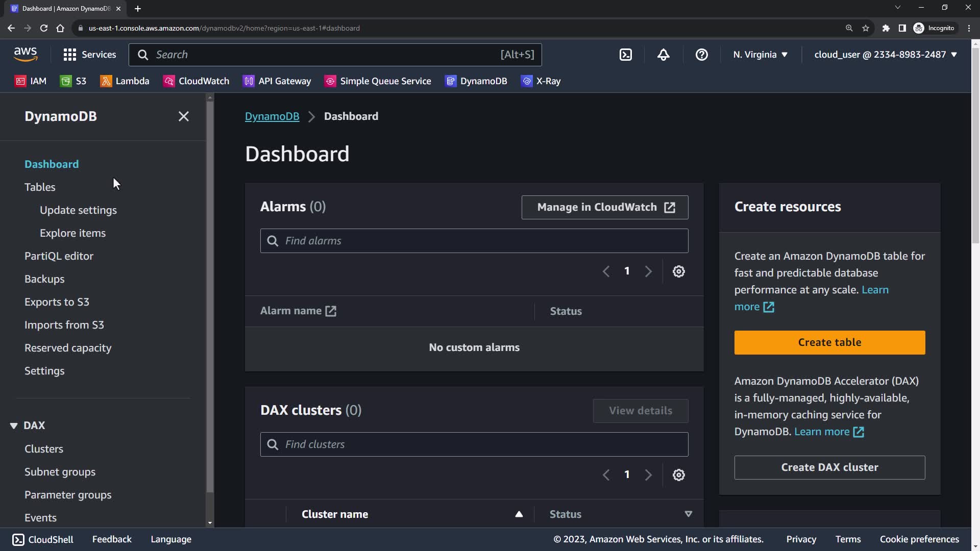Open the Lambda bookmark in favorites bar

(x=125, y=81)
